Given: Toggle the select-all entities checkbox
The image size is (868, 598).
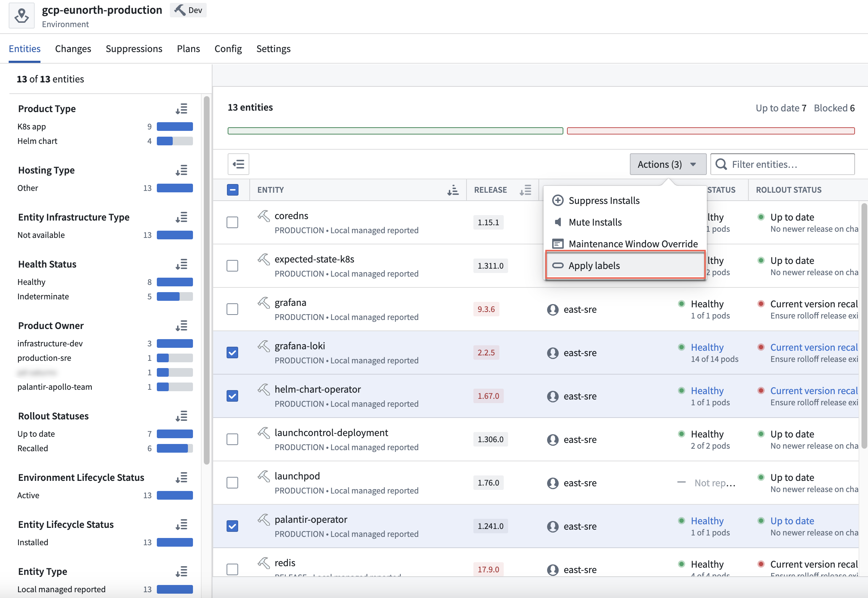Looking at the screenshot, I should 233,190.
